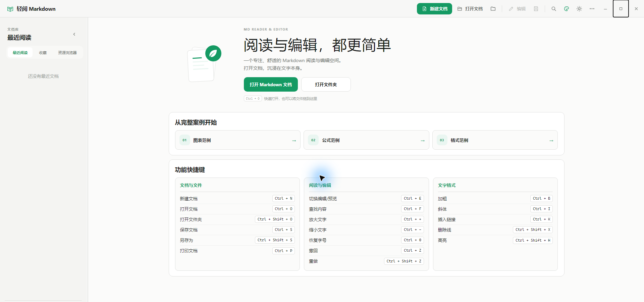Viewport: 644px width, 302px height.
Task: Open the 03 格式范例 example card
Action: pyautogui.click(x=495, y=140)
